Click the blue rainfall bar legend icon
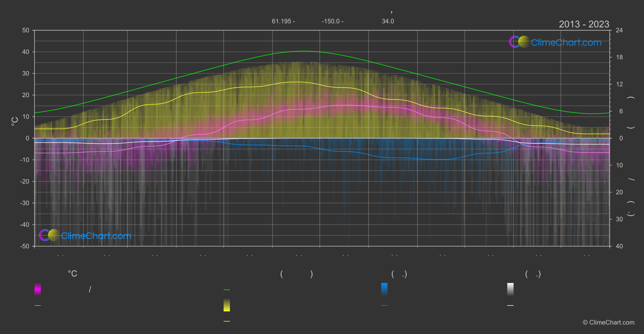This screenshot has width=644, height=334. (x=384, y=289)
